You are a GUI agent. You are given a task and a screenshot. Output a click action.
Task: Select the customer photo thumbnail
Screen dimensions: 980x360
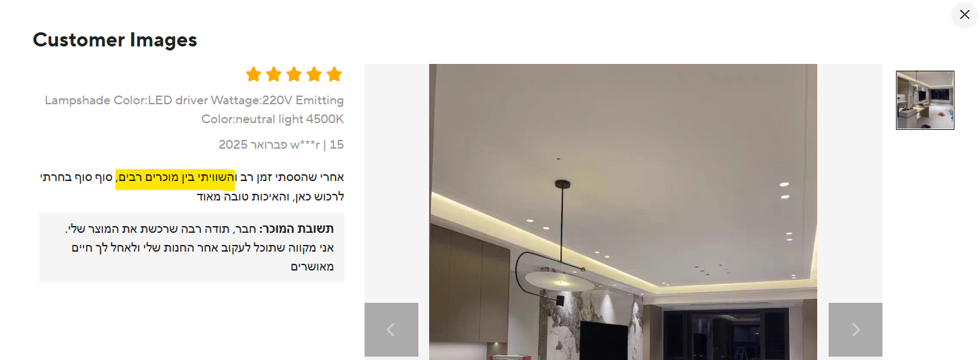[x=925, y=100]
